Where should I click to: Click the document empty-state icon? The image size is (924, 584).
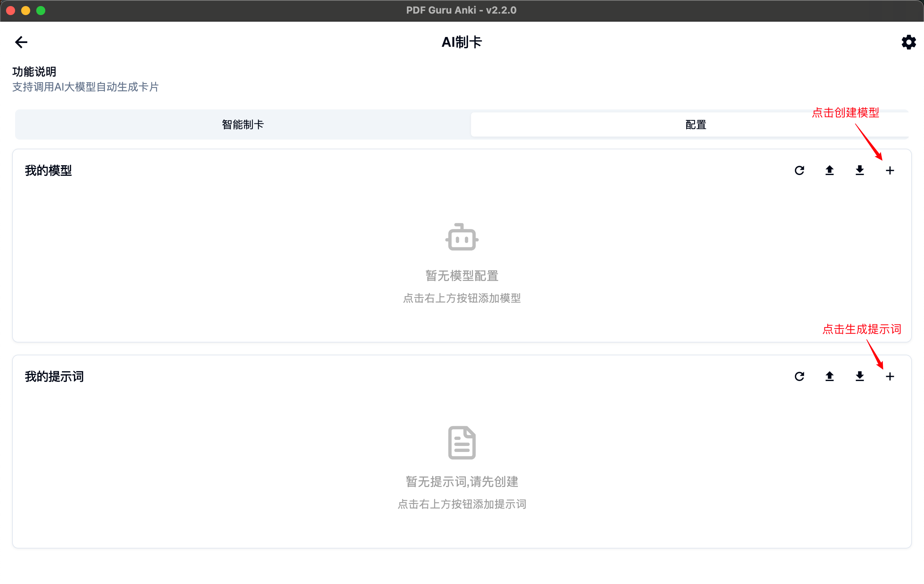click(x=462, y=442)
